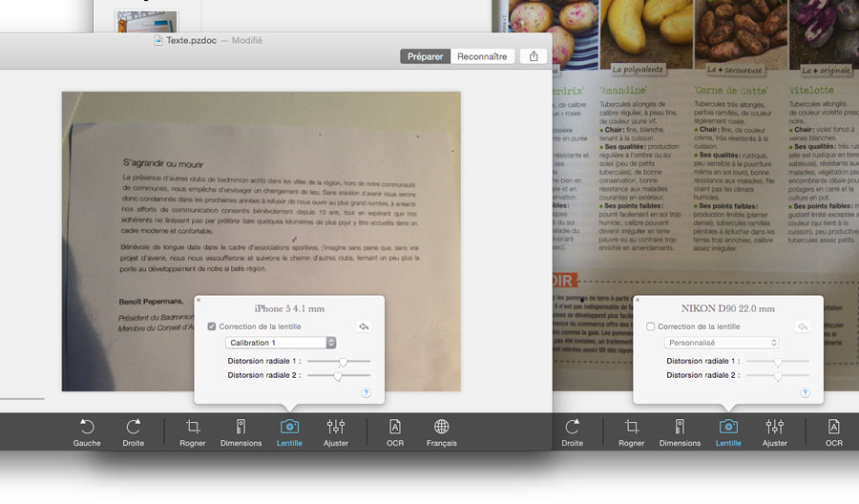Viewport: 859px width, 504px height.
Task: Click the page thumbnail in background window
Action: coord(146,21)
